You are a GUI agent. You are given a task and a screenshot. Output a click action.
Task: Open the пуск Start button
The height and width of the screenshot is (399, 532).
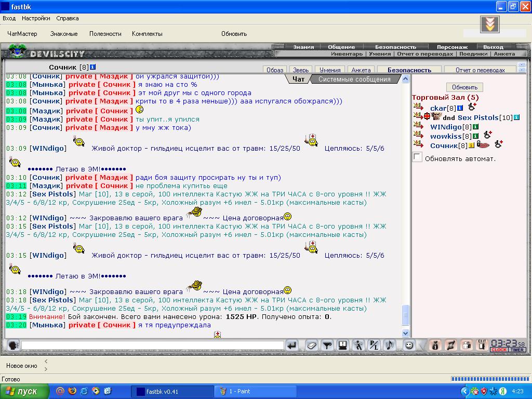tap(24, 391)
